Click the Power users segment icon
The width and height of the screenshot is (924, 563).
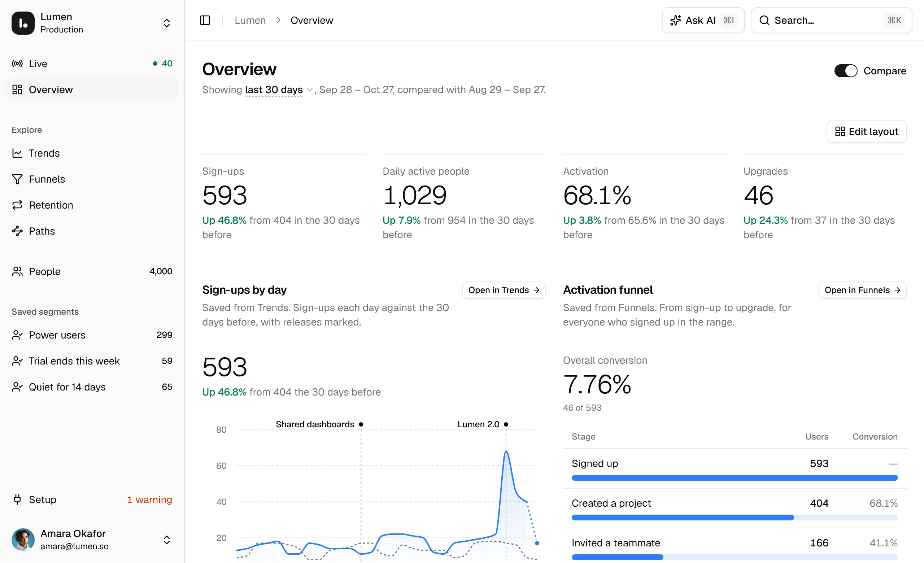17,335
